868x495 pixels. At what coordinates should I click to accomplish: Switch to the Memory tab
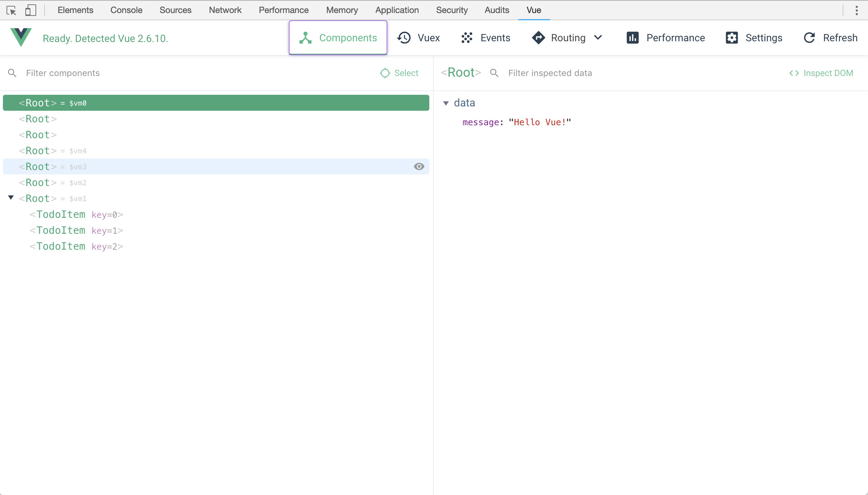click(342, 10)
